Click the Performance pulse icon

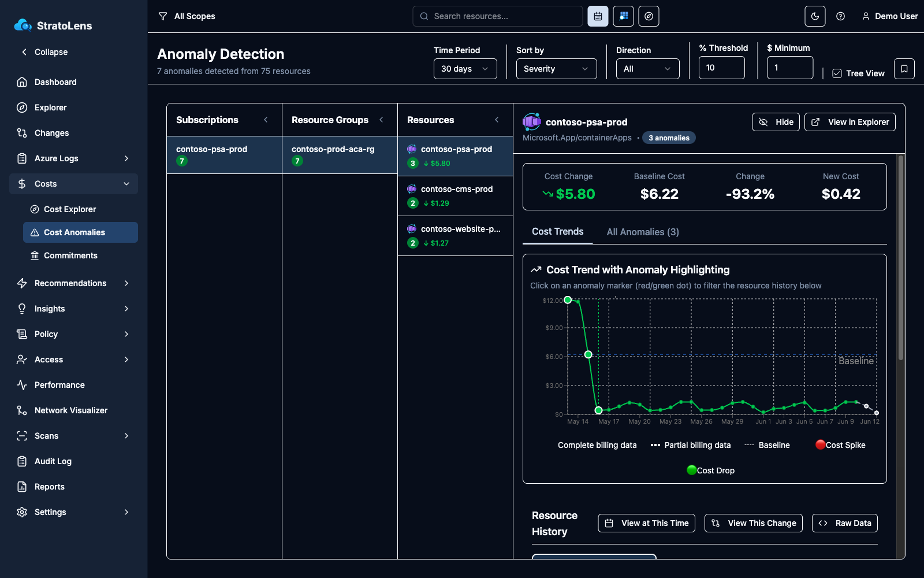[x=22, y=385]
